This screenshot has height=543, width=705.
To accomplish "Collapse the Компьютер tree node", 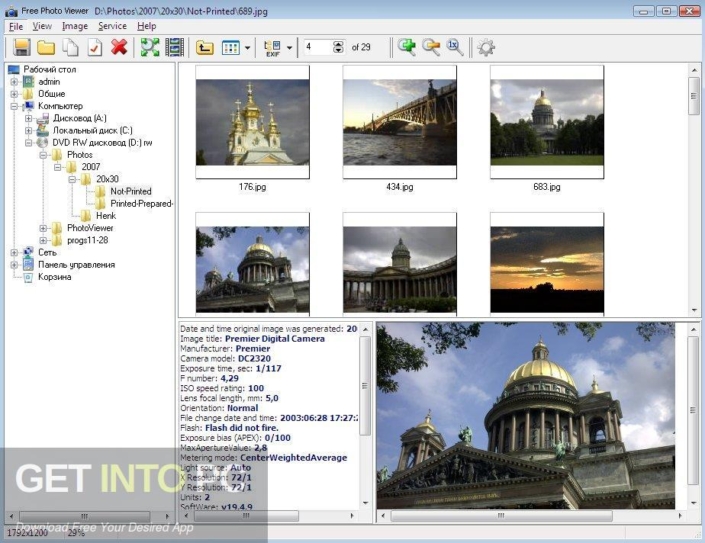I will pyautogui.click(x=14, y=106).
